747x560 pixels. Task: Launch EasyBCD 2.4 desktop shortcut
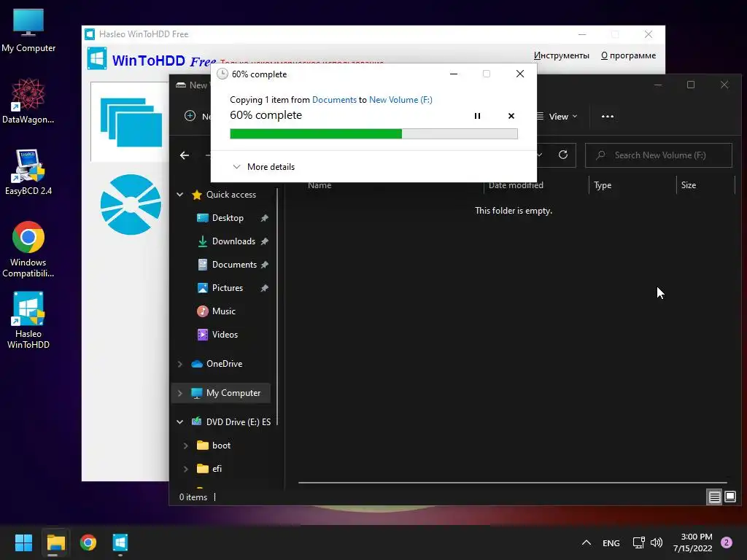(28, 172)
